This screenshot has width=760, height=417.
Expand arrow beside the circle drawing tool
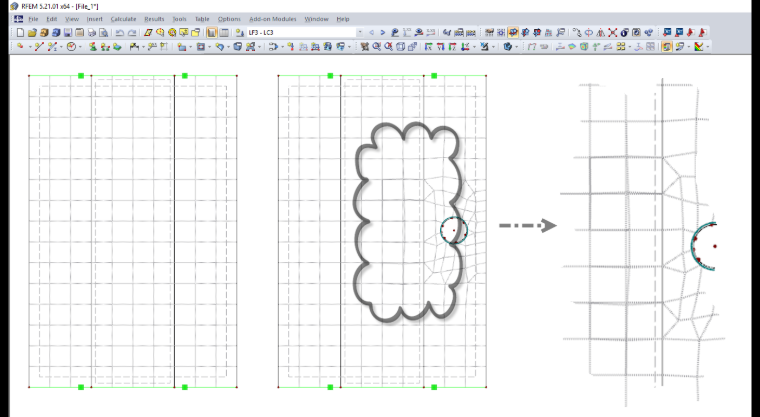(x=80, y=47)
